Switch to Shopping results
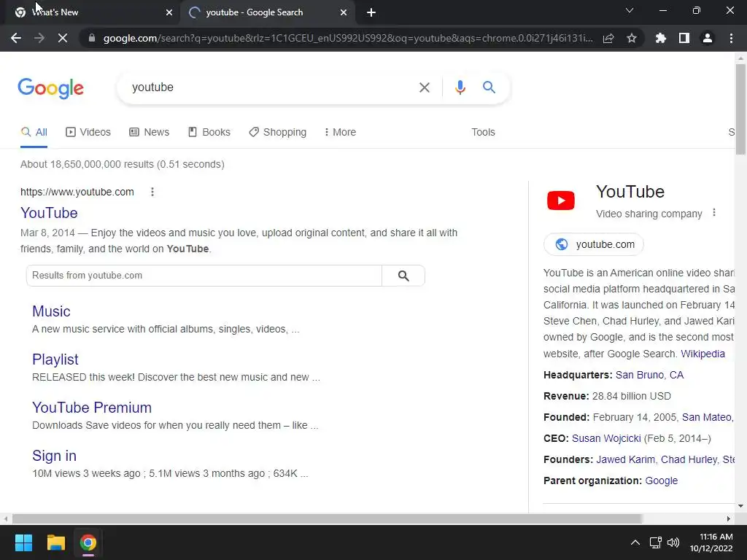 tap(278, 133)
